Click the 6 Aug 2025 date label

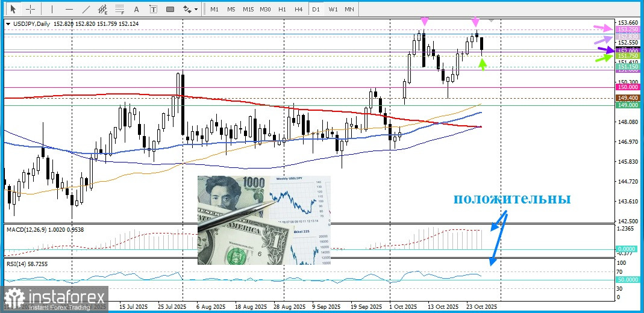pyautogui.click(x=211, y=306)
